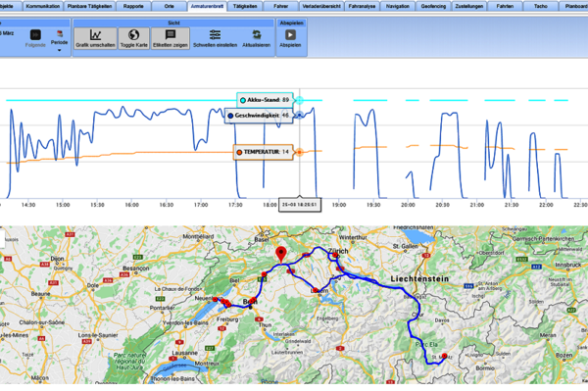Click the red stop marker near Neuenburg
This screenshot has height=391, width=588.
click(x=215, y=299)
